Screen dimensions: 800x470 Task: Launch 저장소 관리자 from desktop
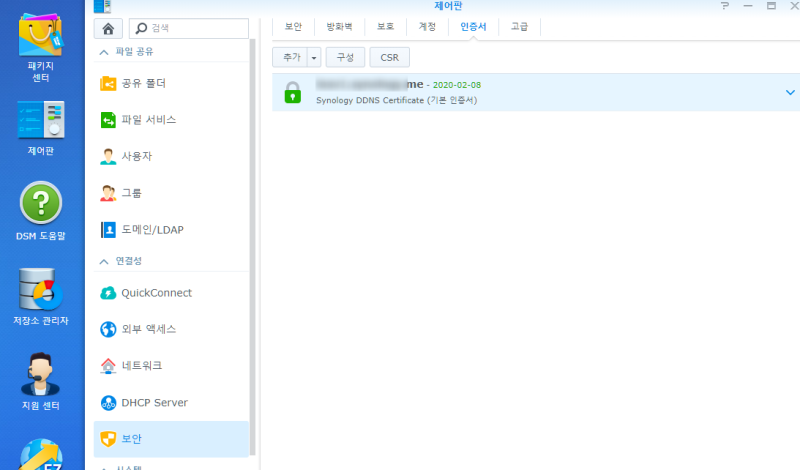click(x=40, y=297)
